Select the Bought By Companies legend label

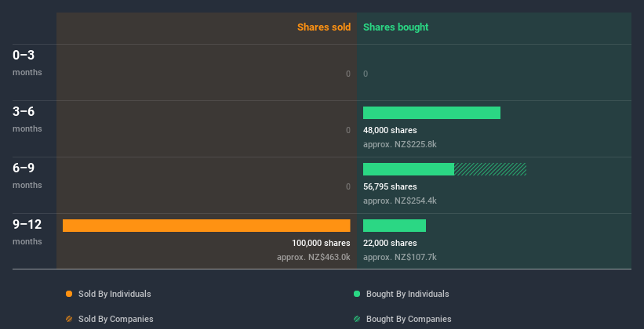click(409, 319)
